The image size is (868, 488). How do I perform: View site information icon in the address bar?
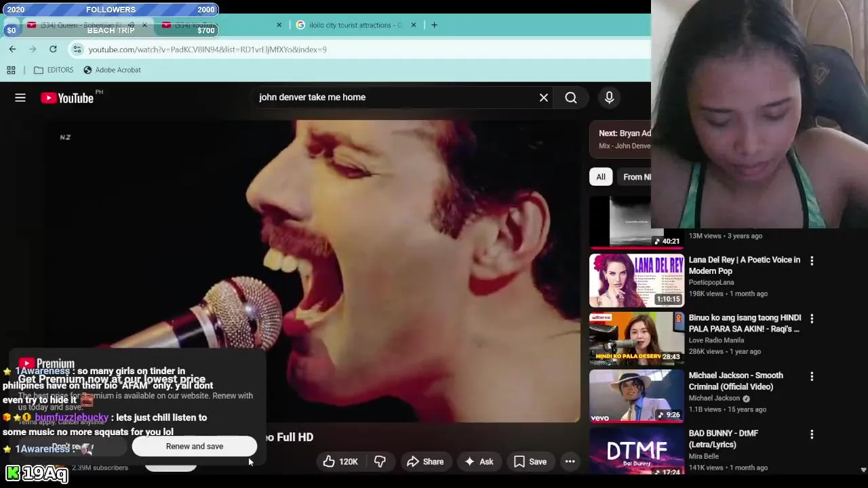click(x=77, y=49)
